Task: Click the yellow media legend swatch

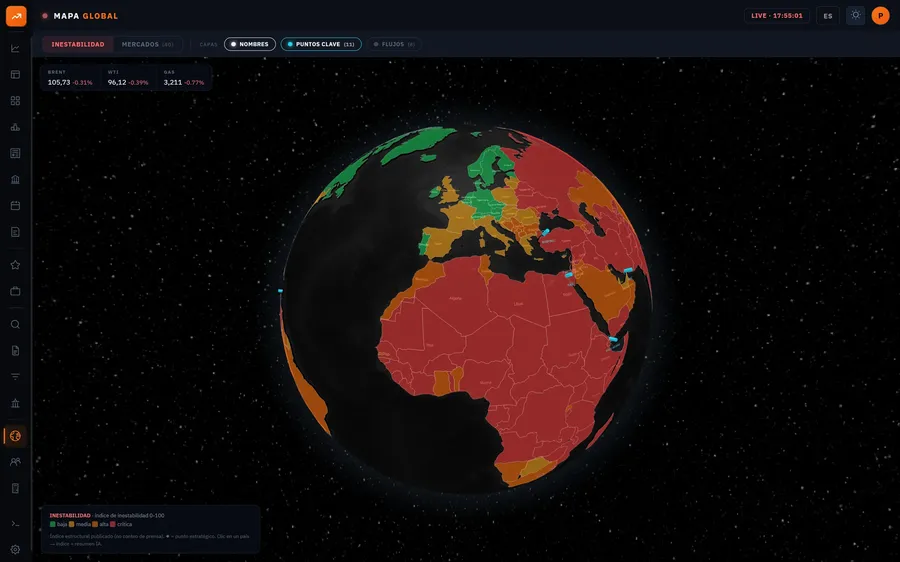Action: 72,524
